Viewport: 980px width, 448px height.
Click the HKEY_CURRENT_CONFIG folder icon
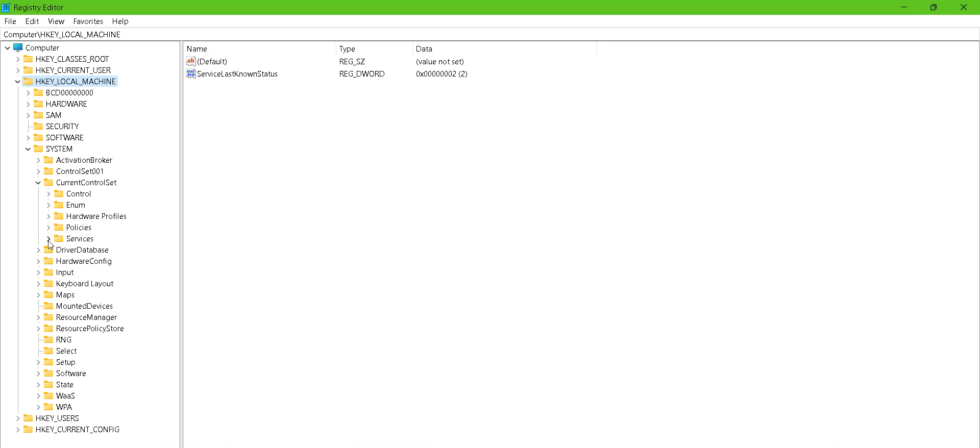click(x=28, y=429)
